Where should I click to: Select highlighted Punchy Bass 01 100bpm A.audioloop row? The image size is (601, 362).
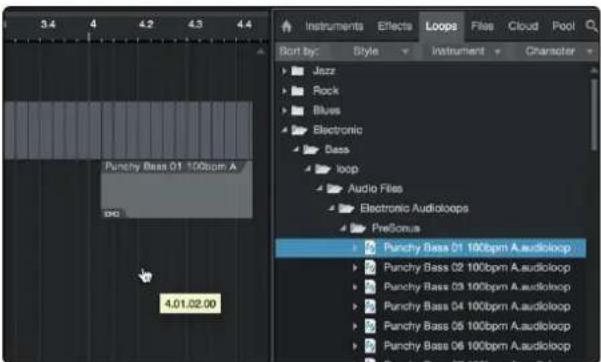pos(431,248)
